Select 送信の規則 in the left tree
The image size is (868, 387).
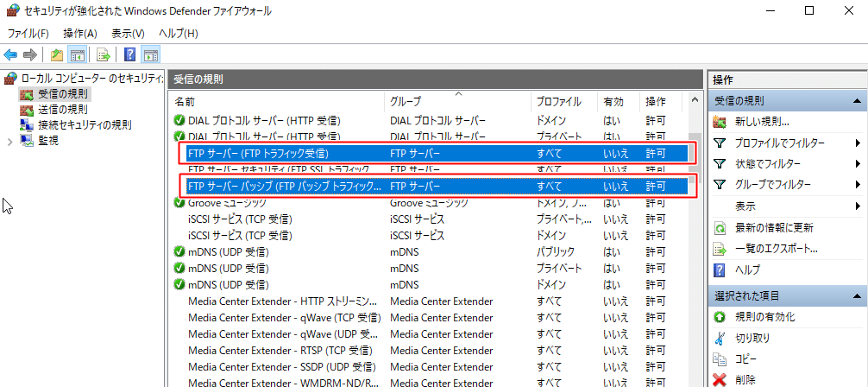tap(62, 109)
